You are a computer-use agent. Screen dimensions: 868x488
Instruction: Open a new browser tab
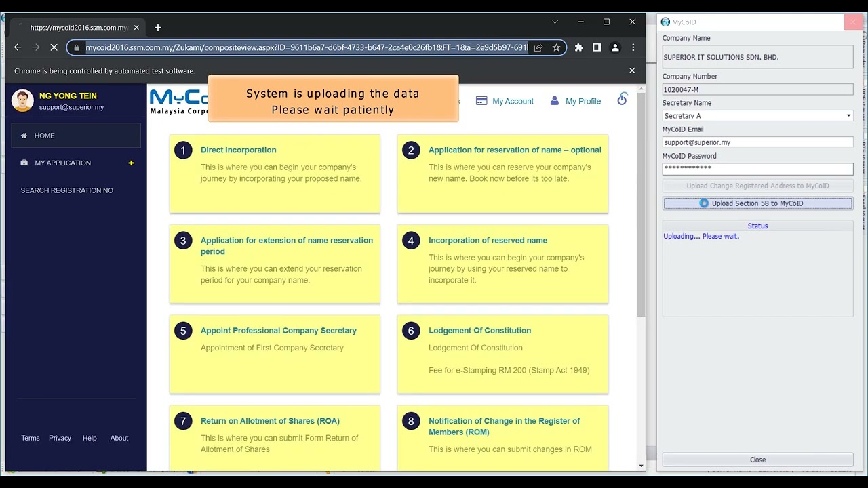click(x=158, y=28)
